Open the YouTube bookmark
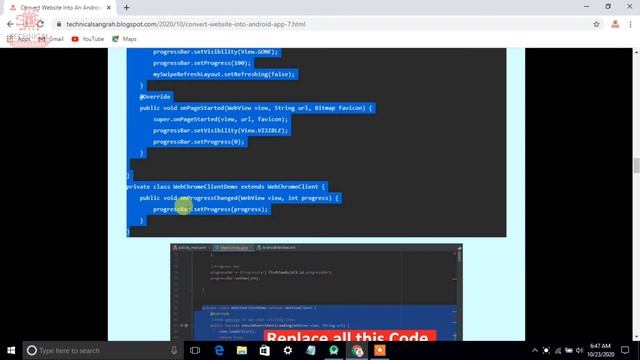Screen dimensions: 640x360 click(x=87, y=39)
